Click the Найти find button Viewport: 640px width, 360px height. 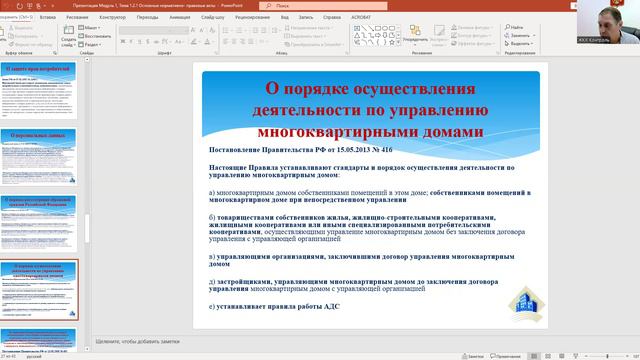pos(514,27)
